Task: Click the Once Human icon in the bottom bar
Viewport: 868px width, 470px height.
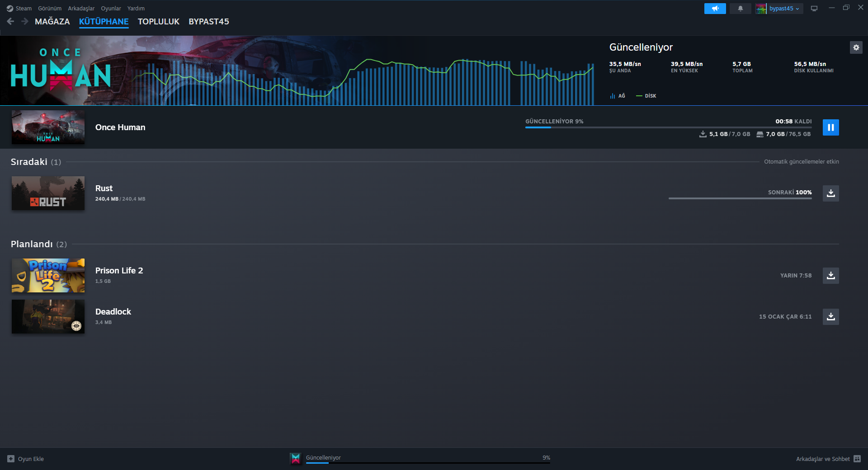Action: [296, 459]
